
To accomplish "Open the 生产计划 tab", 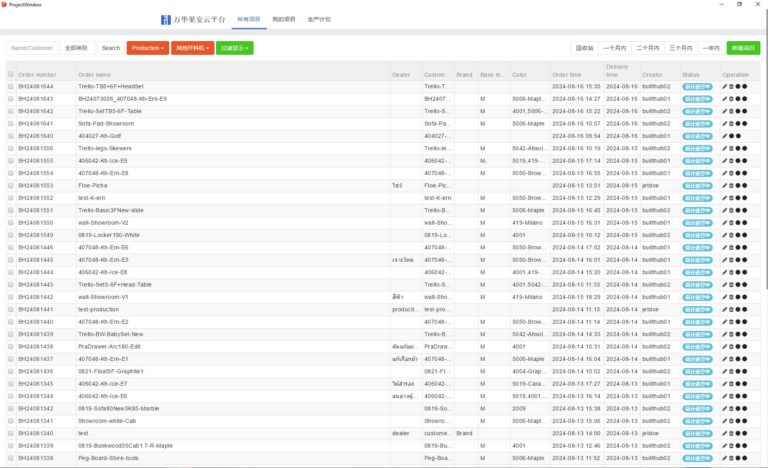I will pyautogui.click(x=319, y=19).
